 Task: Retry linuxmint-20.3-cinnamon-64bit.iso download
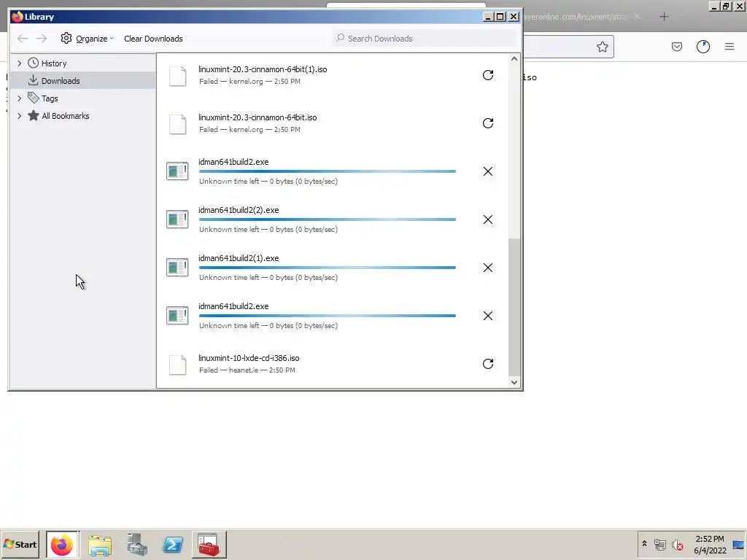[487, 123]
